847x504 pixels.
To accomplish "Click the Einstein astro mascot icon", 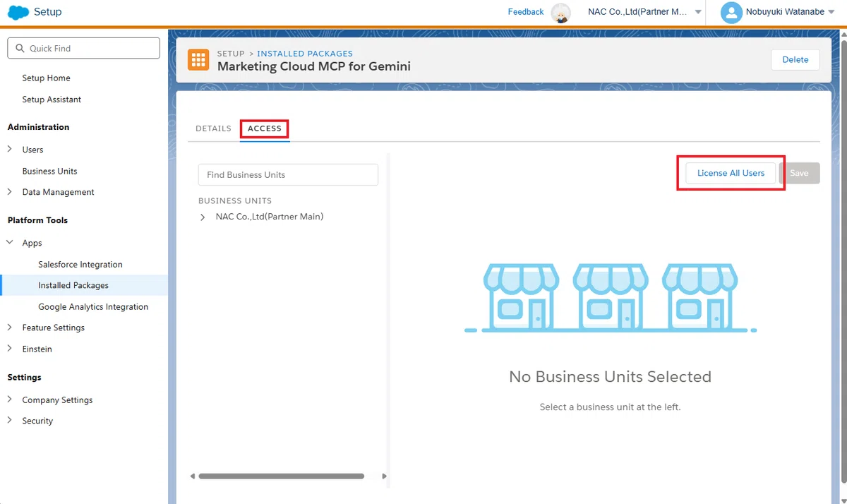I will [x=561, y=13].
